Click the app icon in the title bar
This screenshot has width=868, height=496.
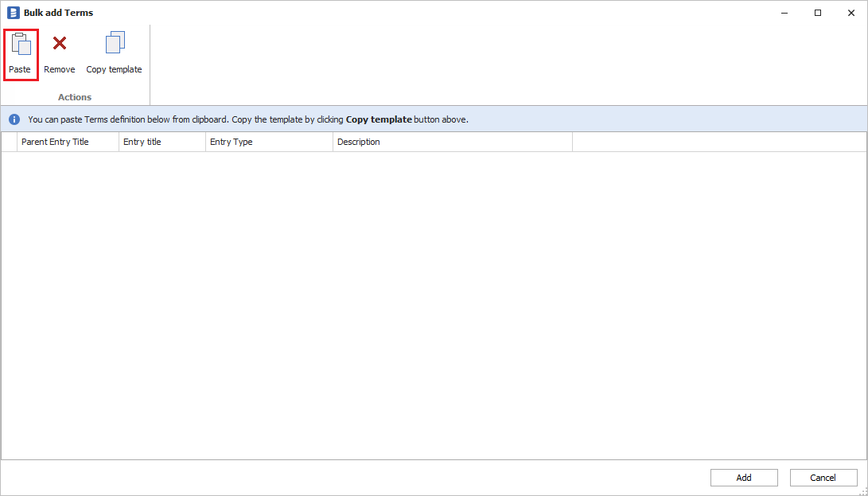coord(13,13)
